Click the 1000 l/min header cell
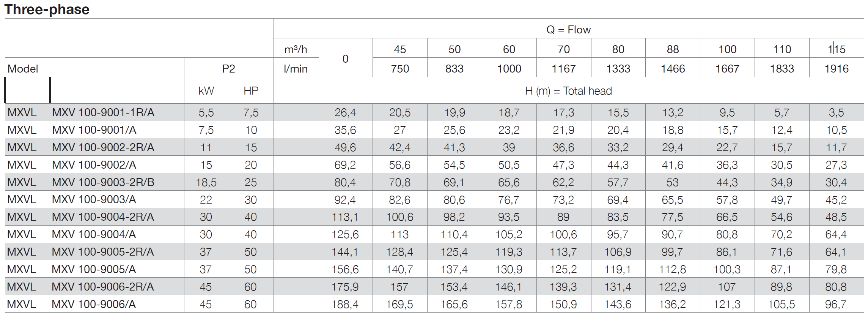This screenshot has width=868, height=316. [x=509, y=69]
